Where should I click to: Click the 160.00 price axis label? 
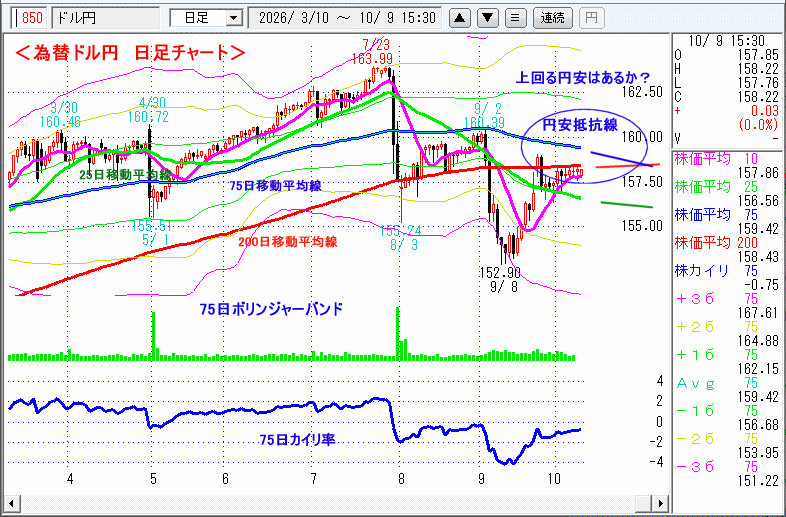tap(642, 136)
